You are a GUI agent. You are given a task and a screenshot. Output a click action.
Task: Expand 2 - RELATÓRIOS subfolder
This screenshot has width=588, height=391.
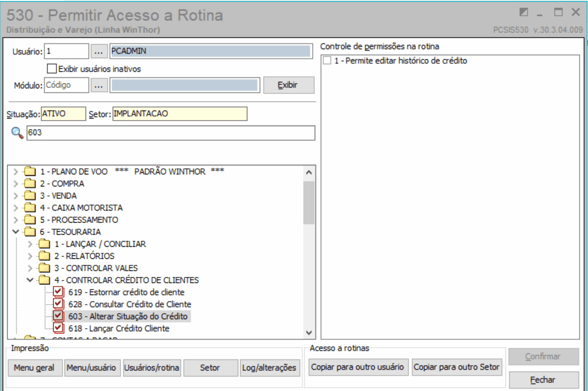[x=30, y=256]
